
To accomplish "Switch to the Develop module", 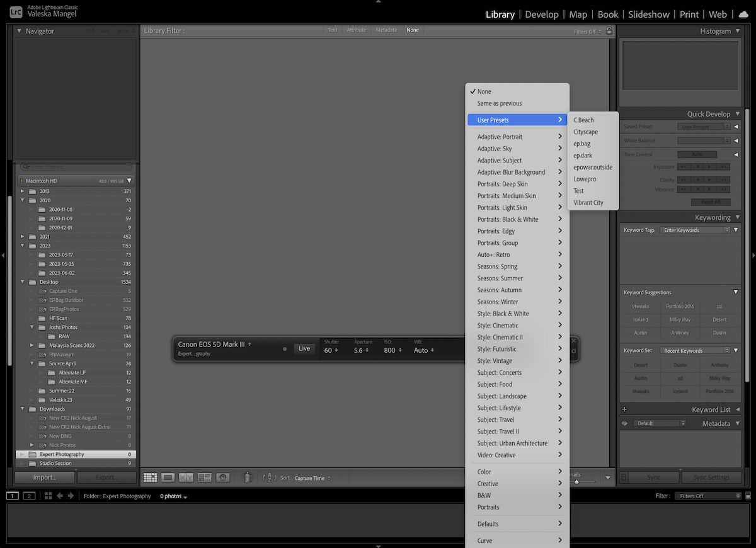I will coord(541,14).
